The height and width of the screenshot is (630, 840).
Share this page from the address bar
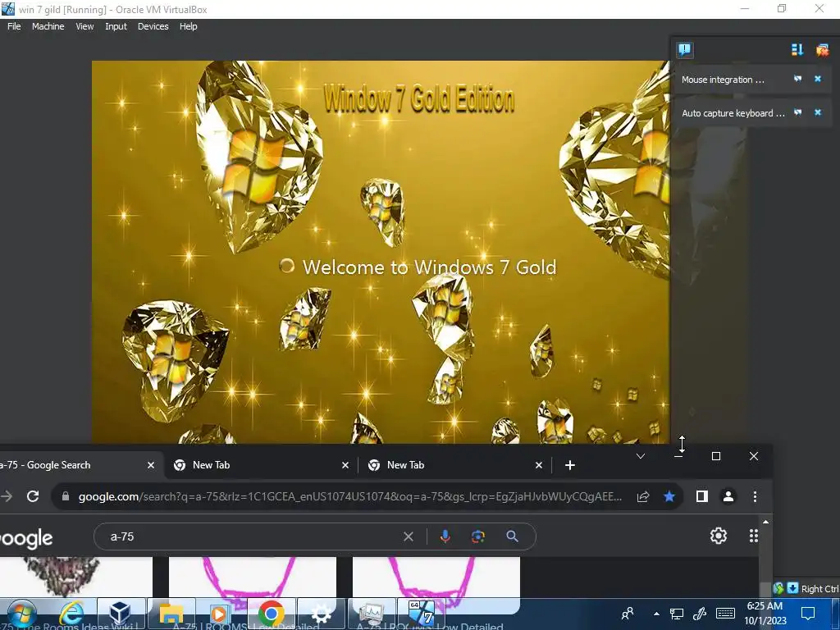pos(643,496)
